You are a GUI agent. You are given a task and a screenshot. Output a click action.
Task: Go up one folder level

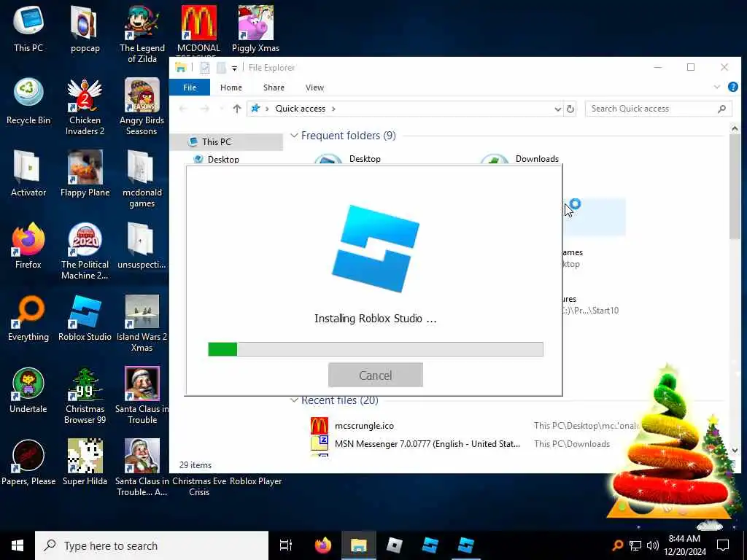237,109
